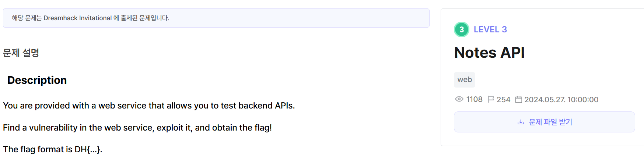Click the "You are provided with" paragraph
The image size is (644, 160).
pyautogui.click(x=149, y=106)
